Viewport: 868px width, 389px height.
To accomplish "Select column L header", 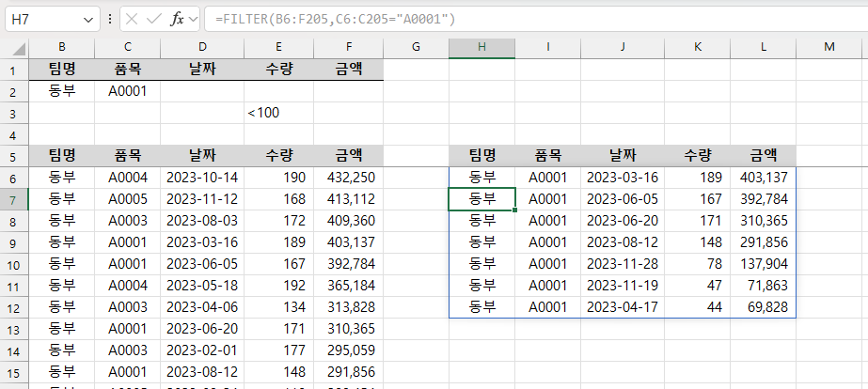I will coord(763,47).
